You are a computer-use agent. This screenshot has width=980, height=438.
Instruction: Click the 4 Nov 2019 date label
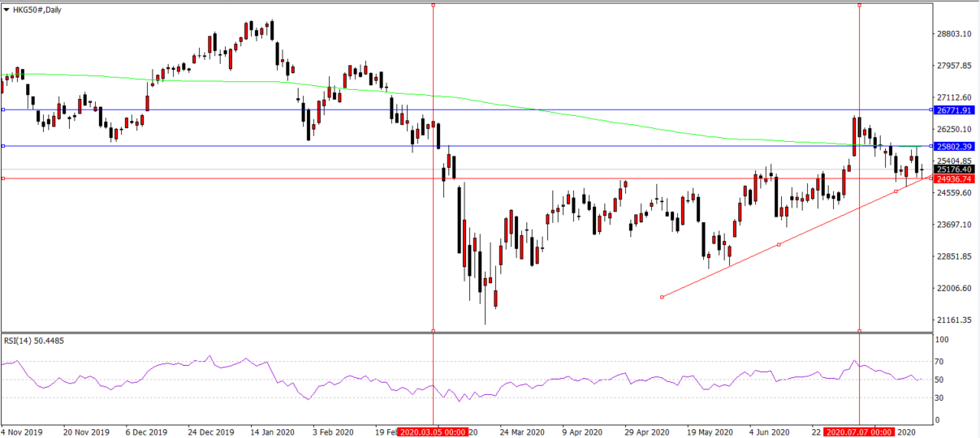24,432
